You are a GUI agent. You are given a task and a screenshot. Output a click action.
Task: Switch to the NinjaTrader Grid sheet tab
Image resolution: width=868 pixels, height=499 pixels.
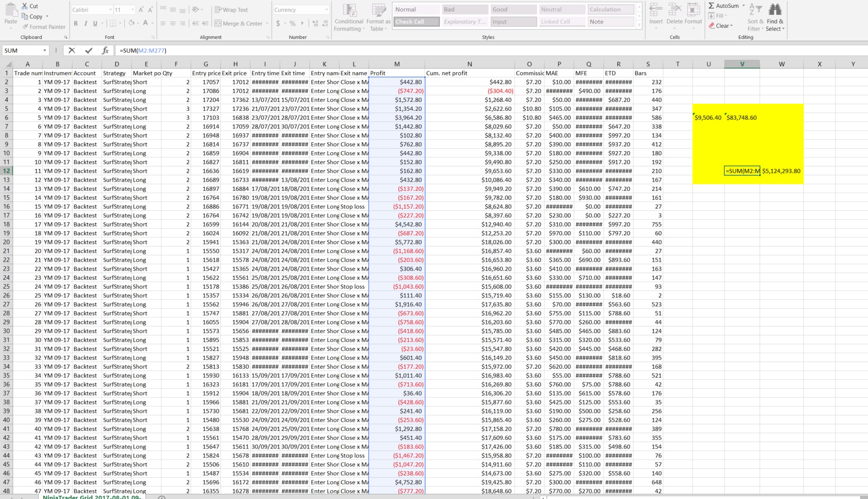pyautogui.click(x=92, y=497)
